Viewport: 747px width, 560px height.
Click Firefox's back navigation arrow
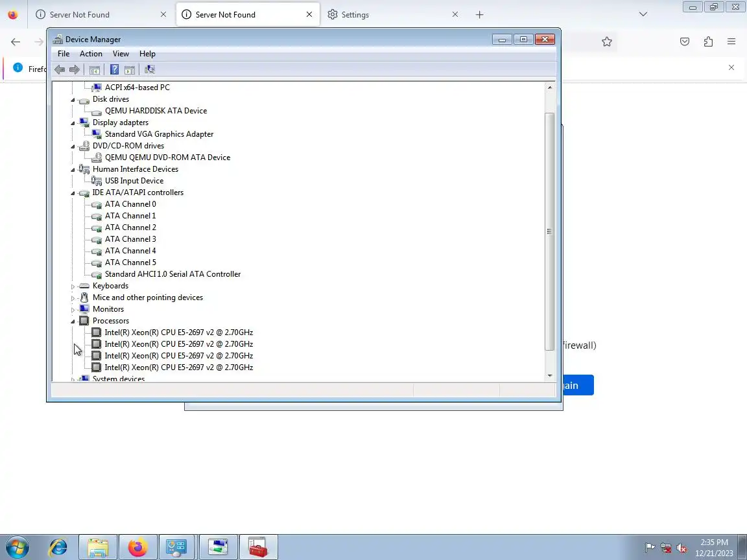pos(16,42)
